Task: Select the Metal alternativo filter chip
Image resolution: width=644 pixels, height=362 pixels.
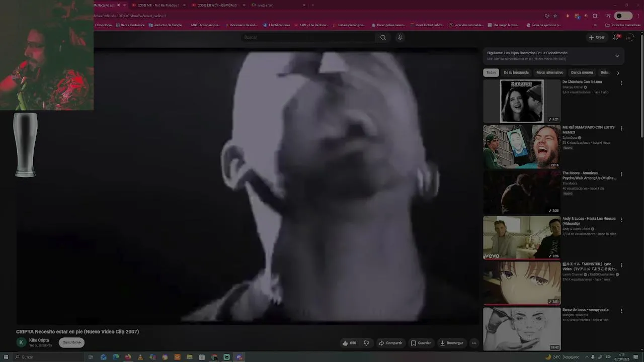Action: pos(550,72)
